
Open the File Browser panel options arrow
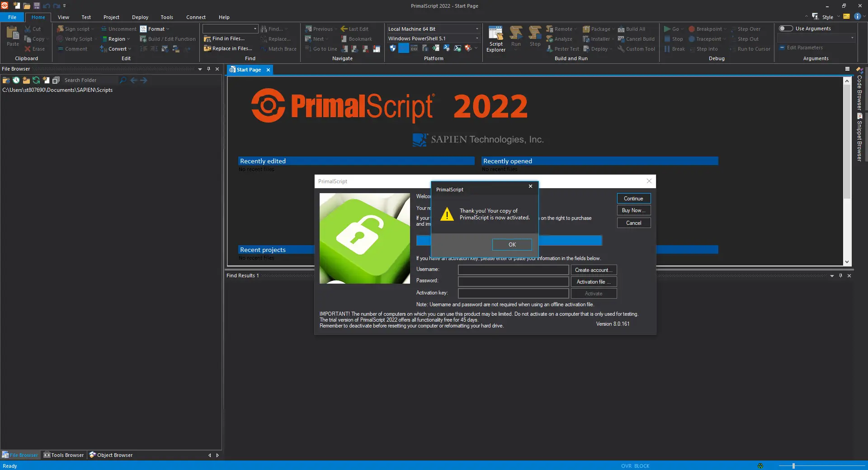tap(200, 69)
